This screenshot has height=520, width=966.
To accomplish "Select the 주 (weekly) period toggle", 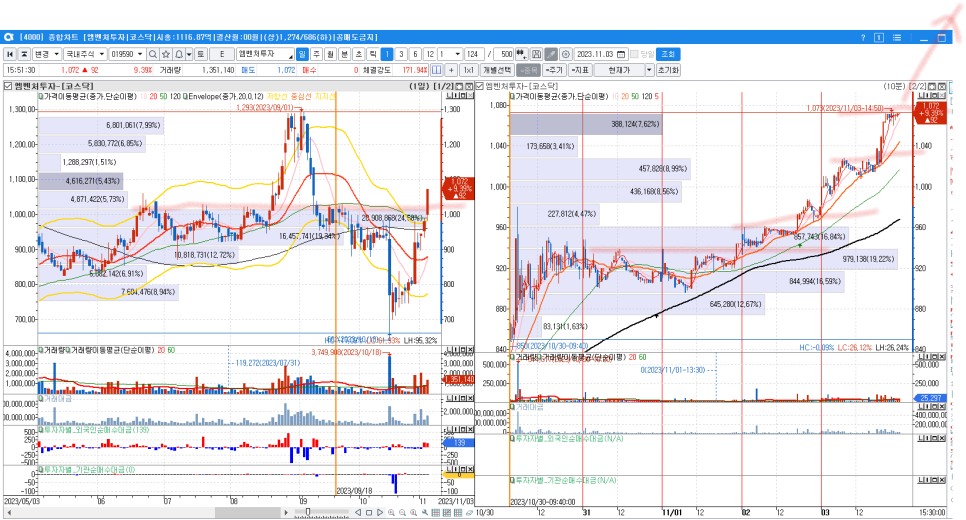I will point(316,54).
